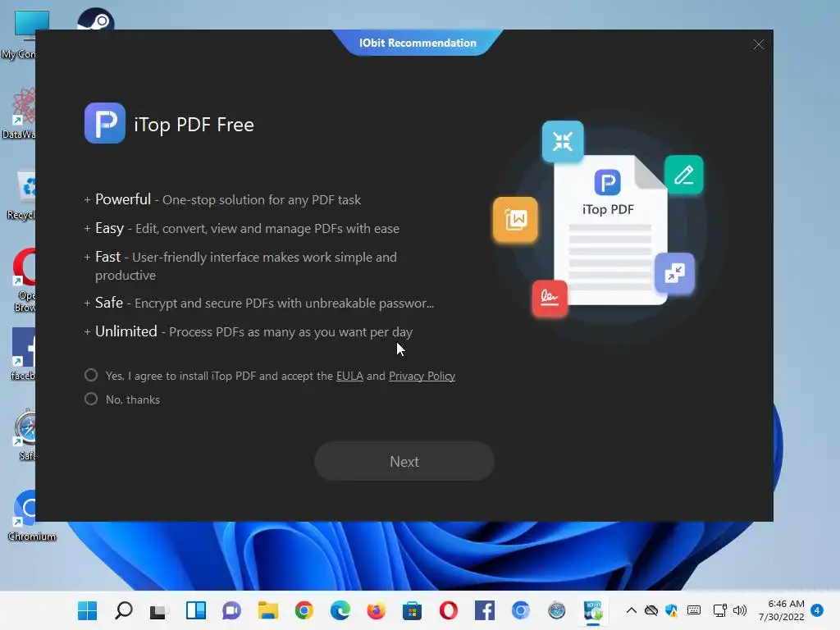The image size is (840, 630).
Task: Click the touch keyboard tray icon
Action: point(694,610)
